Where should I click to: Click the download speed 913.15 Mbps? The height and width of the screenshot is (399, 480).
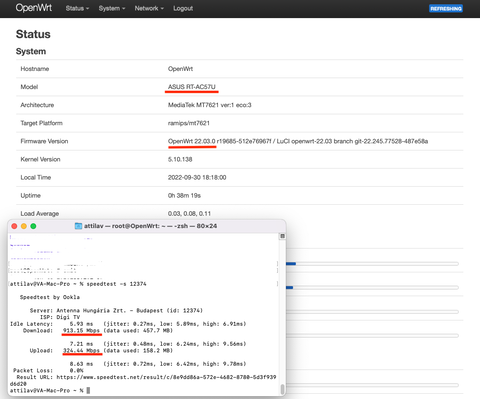click(81, 330)
